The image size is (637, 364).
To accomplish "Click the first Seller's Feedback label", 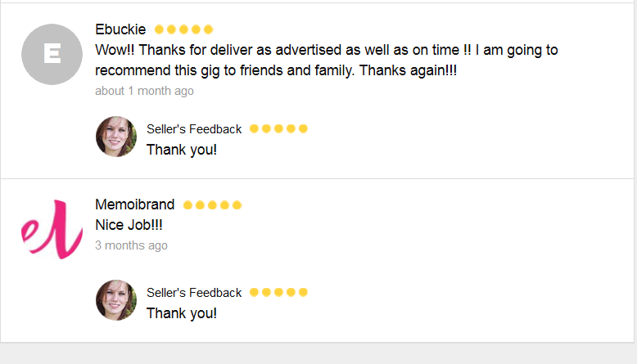I will point(194,128).
